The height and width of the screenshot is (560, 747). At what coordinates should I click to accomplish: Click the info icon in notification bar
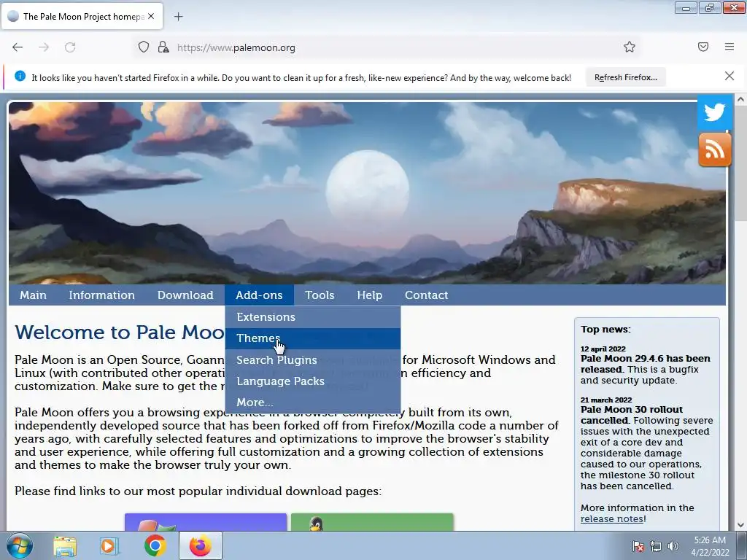tap(20, 76)
